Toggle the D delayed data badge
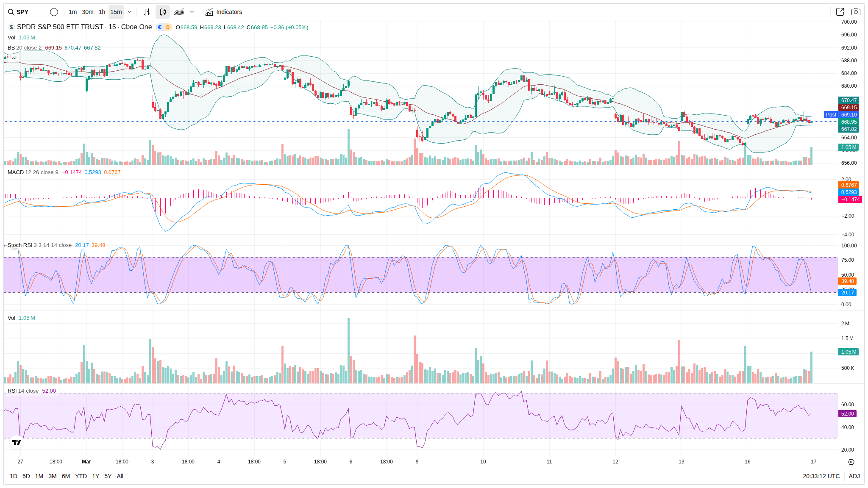This screenshot has width=868, height=488. pos(168,27)
